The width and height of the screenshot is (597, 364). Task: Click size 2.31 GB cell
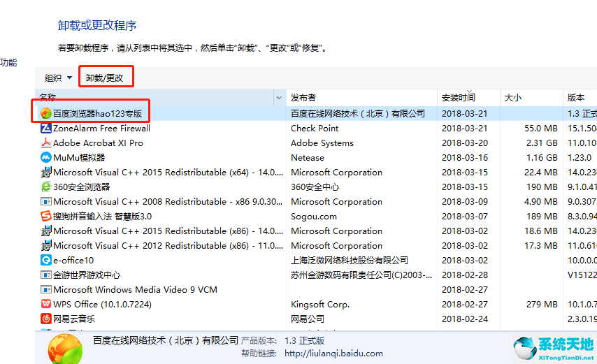point(542,143)
